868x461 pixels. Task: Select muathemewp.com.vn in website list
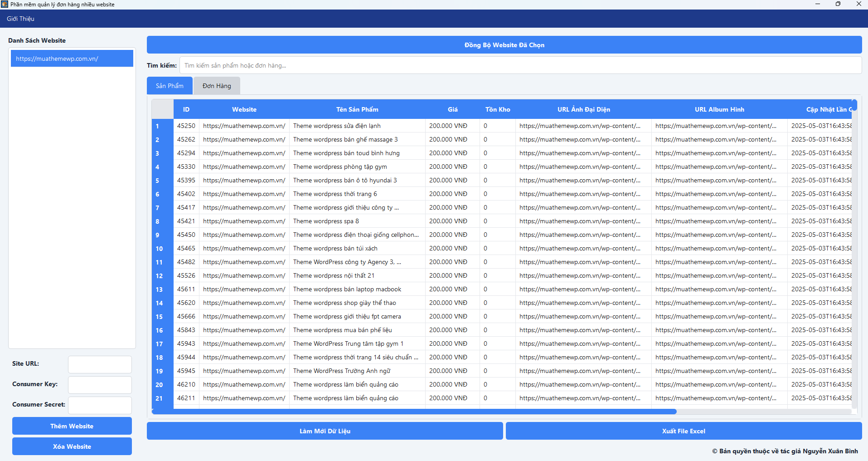click(72, 59)
